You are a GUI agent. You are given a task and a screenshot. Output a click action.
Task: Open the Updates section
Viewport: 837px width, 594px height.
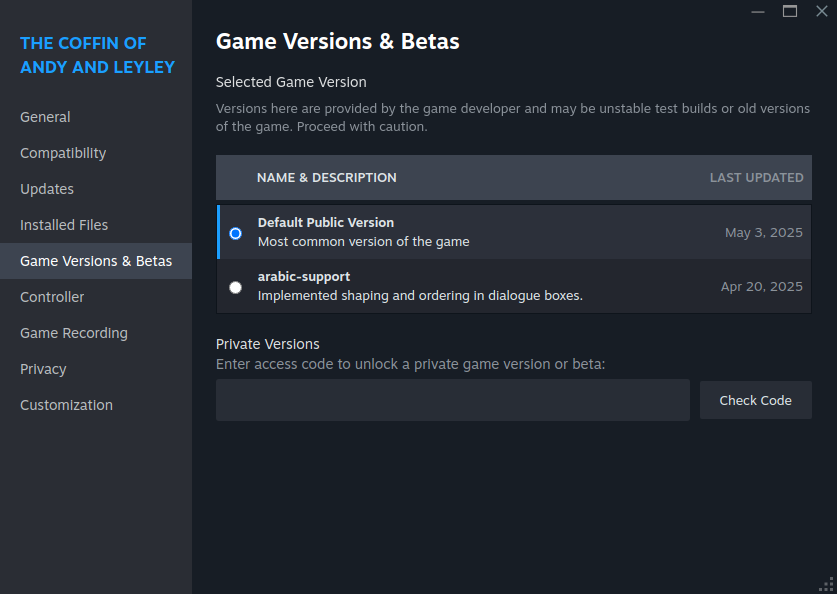tap(47, 189)
